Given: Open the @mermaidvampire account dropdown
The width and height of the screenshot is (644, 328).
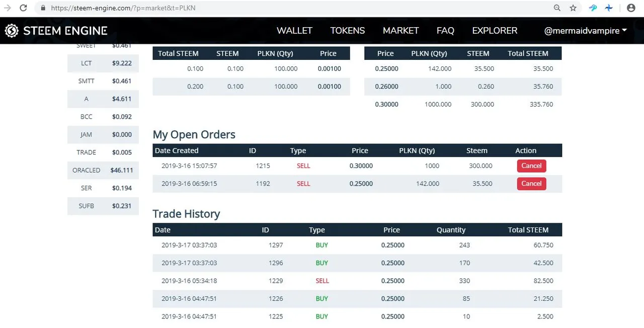Looking at the screenshot, I should (586, 31).
